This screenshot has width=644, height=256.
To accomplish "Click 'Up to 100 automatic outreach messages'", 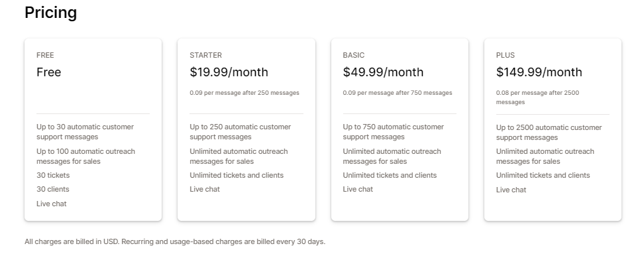I will coord(86,157).
